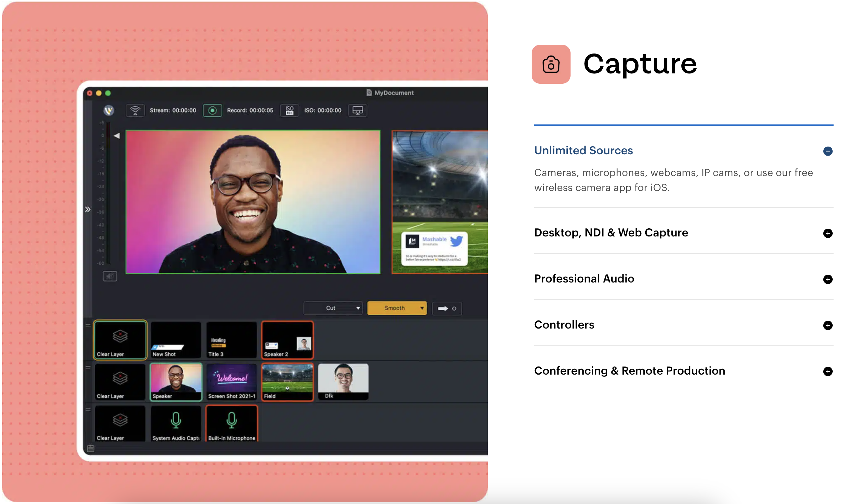This screenshot has width=851, height=504.
Task: Open the Smooth transition dropdown
Action: 397,308
